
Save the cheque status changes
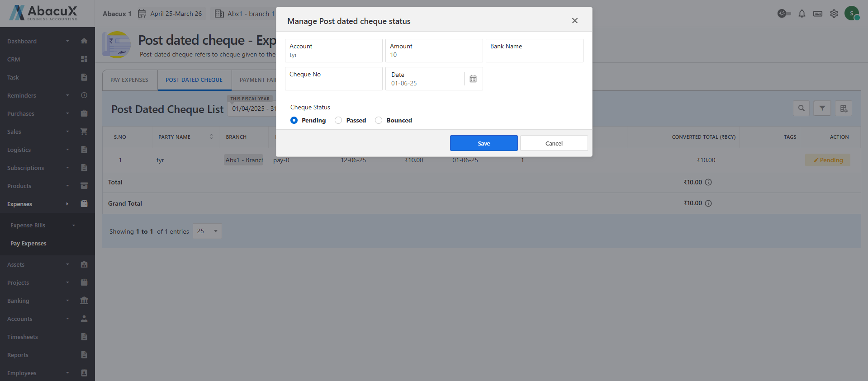484,143
